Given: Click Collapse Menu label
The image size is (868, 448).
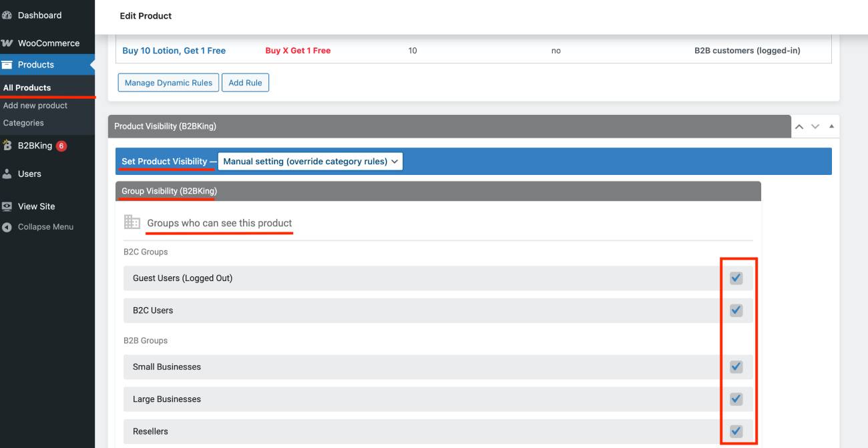Looking at the screenshot, I should point(45,227).
